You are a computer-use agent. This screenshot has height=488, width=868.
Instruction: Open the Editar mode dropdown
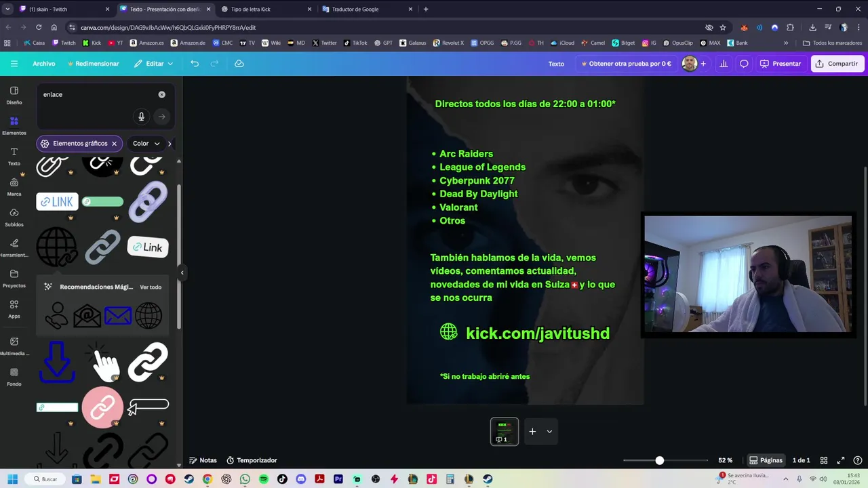153,64
